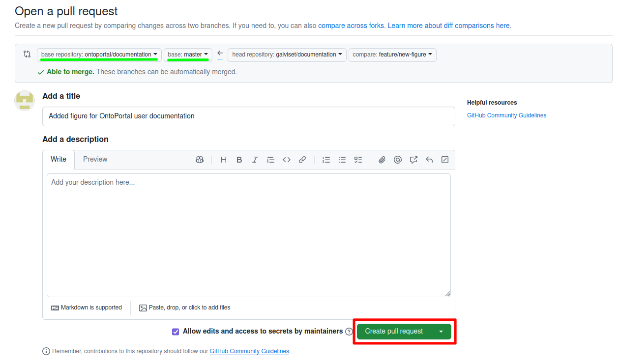Toggle Allow edits by maintainers checkbox
The image size is (619, 364).
click(x=176, y=332)
